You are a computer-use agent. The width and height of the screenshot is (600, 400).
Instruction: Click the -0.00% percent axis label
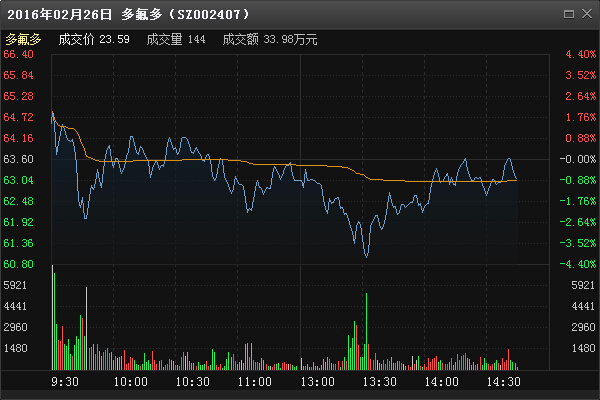click(580, 159)
